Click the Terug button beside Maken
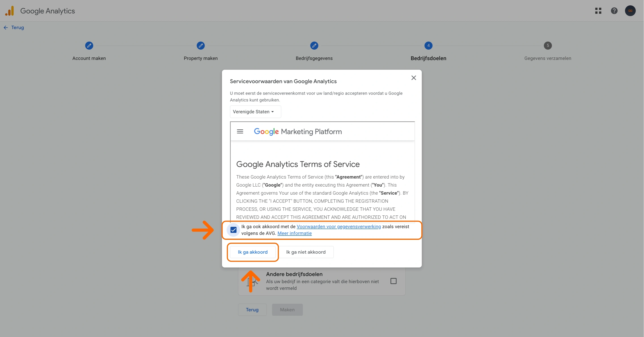The image size is (644, 337). (x=252, y=310)
